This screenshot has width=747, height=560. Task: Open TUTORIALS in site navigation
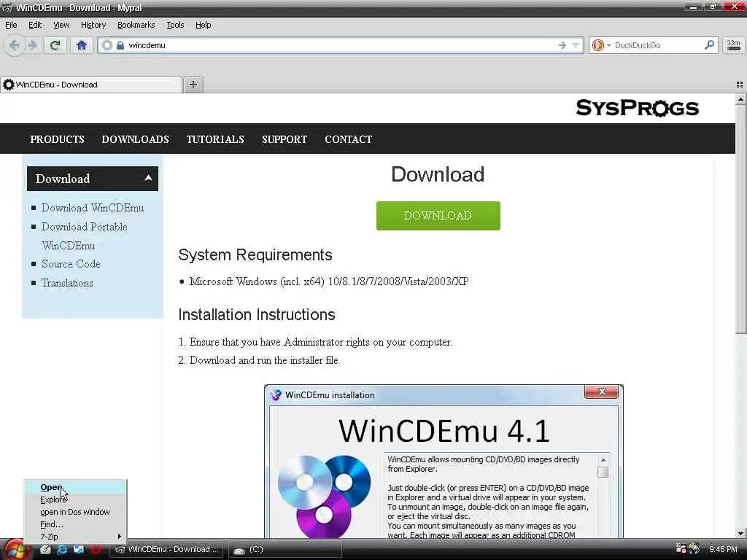pyautogui.click(x=215, y=139)
